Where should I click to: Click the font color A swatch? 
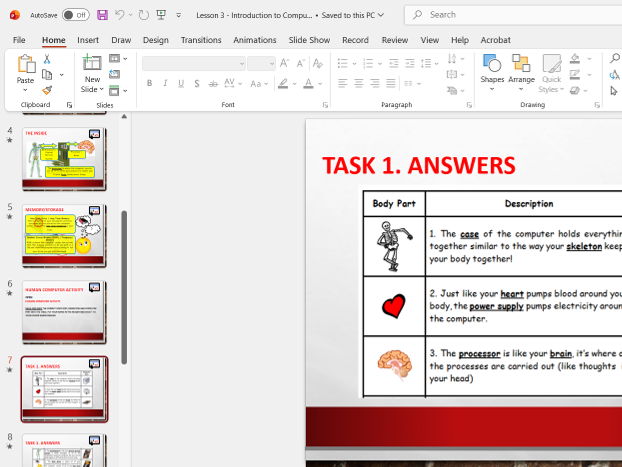[308, 83]
